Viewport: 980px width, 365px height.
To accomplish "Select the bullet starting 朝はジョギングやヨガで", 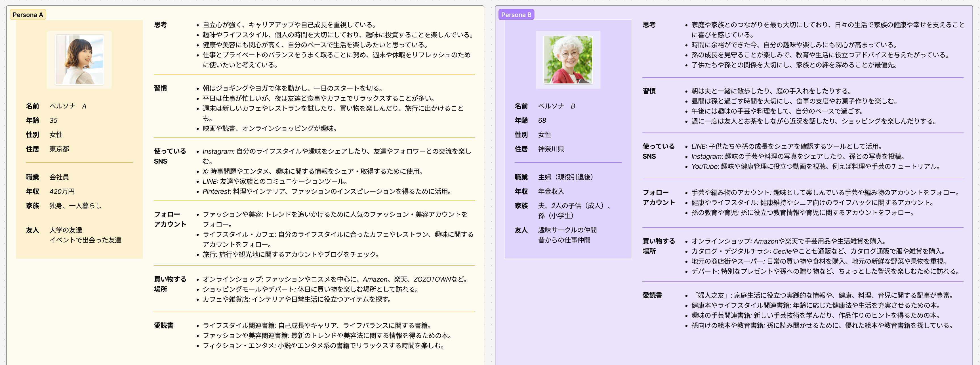I will tap(292, 88).
